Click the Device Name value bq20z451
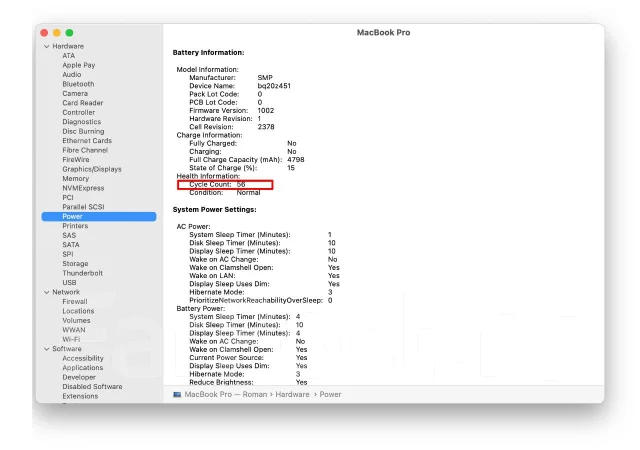 tap(274, 86)
